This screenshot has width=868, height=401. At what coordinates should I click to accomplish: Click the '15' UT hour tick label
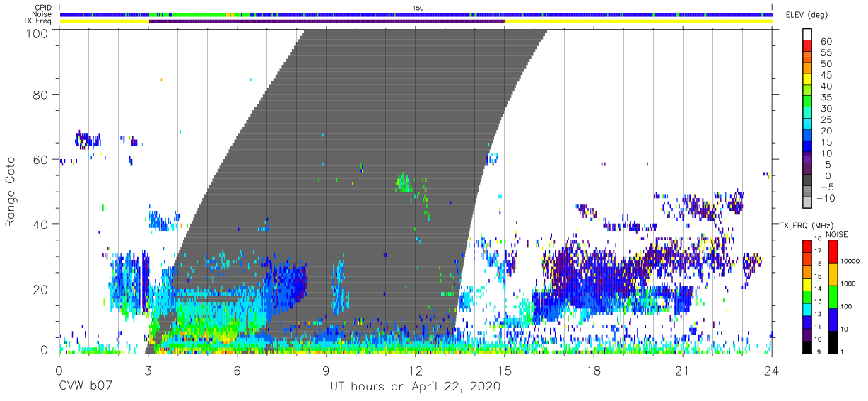point(505,371)
